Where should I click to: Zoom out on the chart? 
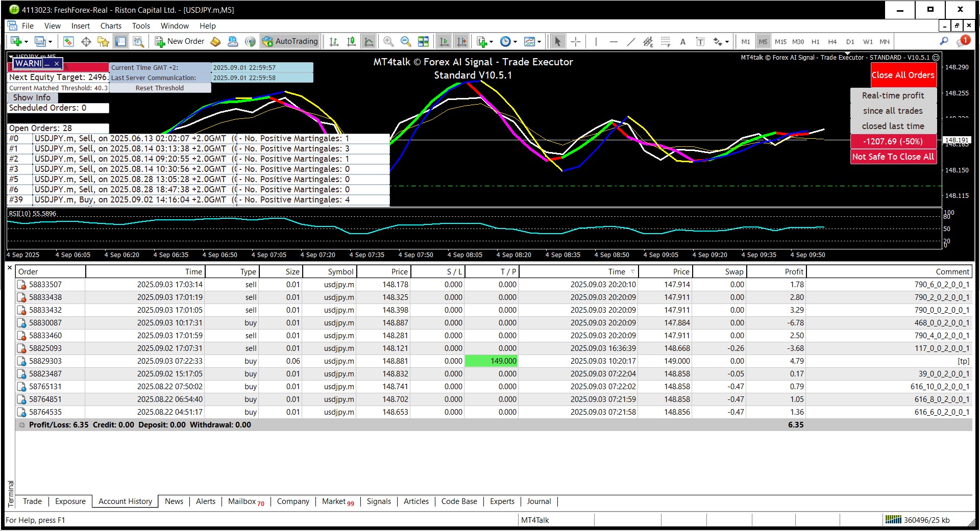click(406, 42)
